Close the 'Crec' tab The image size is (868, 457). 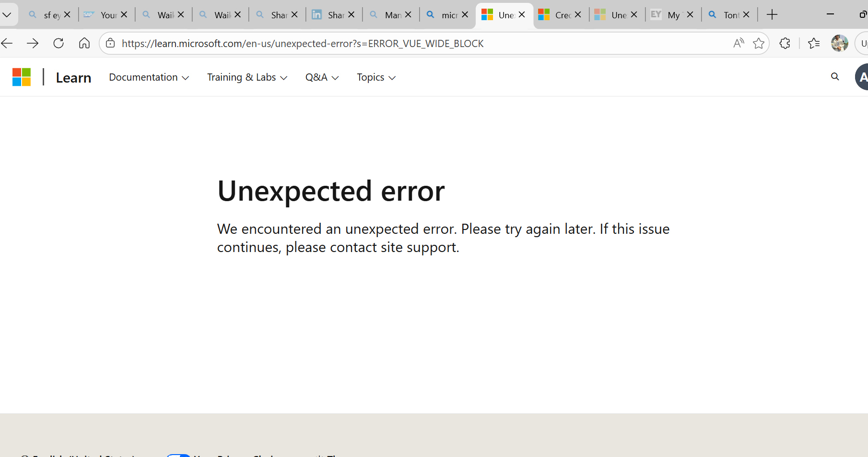pyautogui.click(x=578, y=15)
